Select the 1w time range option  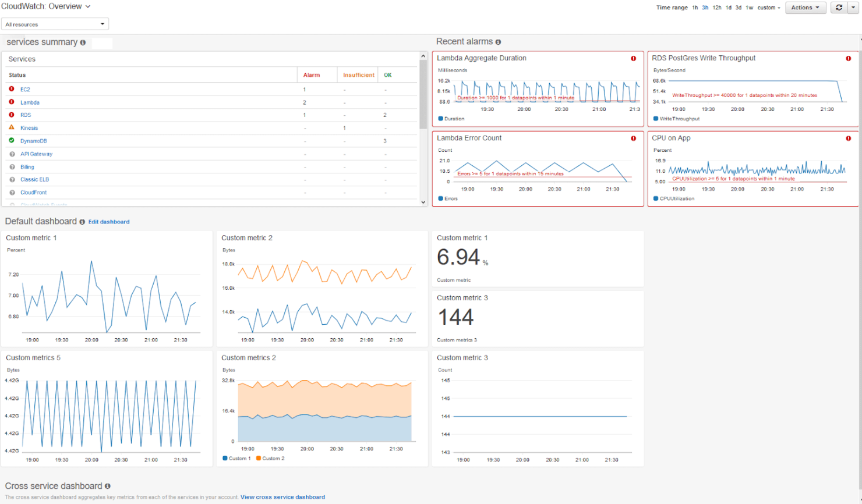pyautogui.click(x=750, y=8)
